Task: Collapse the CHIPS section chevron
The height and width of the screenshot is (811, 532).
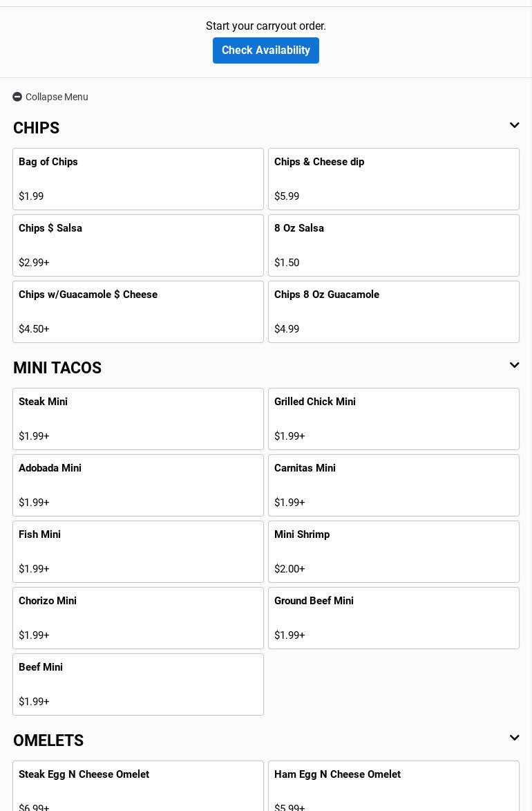Action: coord(514,126)
